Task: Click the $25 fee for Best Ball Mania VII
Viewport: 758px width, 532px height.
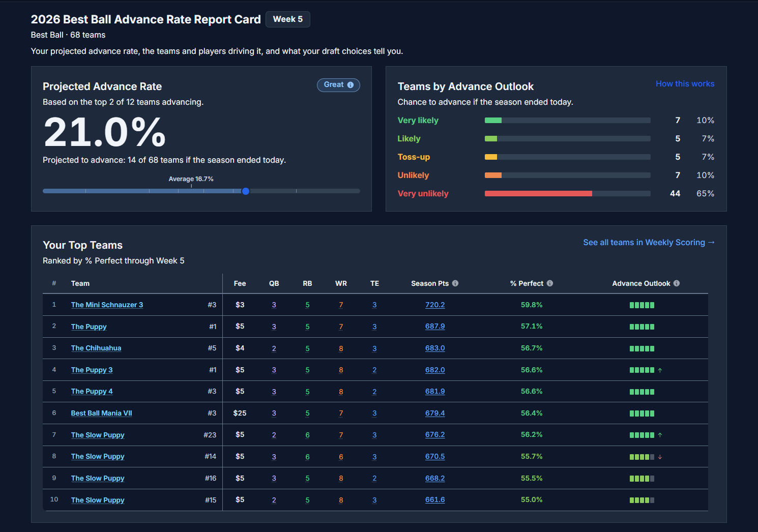Action: (x=240, y=413)
